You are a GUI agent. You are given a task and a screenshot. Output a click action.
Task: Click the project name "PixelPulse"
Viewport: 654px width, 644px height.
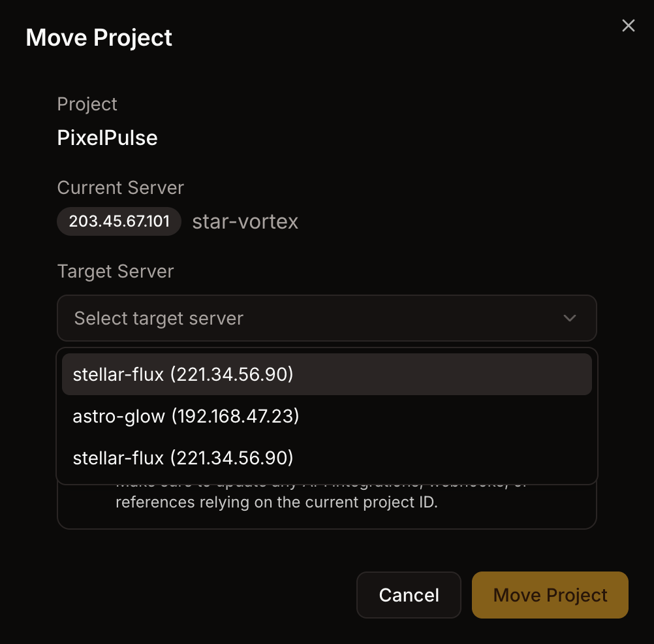tap(107, 138)
